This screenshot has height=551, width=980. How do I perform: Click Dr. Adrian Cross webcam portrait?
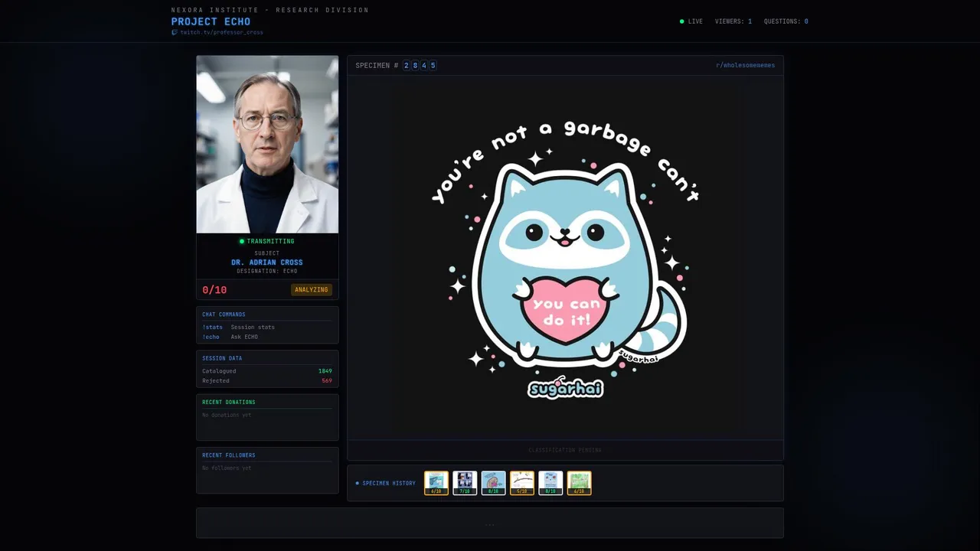[267, 144]
